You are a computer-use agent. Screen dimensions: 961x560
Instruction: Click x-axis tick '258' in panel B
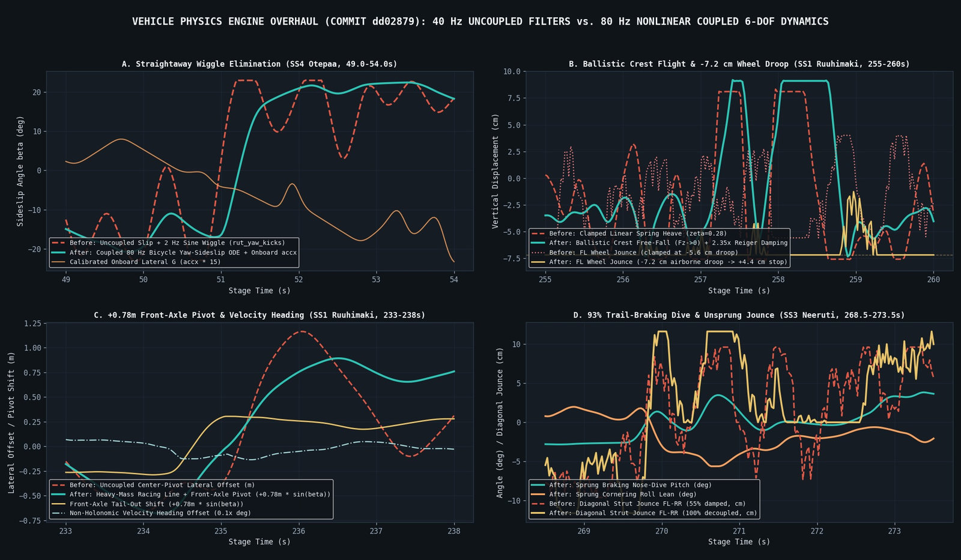(x=778, y=279)
